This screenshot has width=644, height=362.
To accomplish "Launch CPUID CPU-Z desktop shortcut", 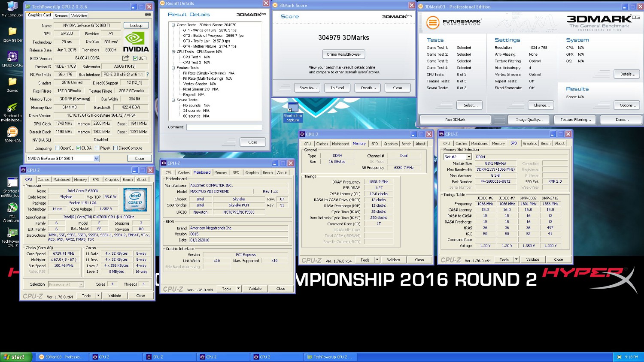I will pyautogui.click(x=12, y=60).
